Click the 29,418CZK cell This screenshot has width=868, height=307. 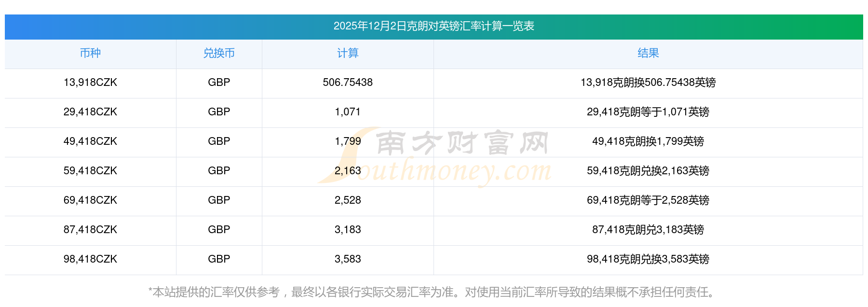tap(90, 112)
